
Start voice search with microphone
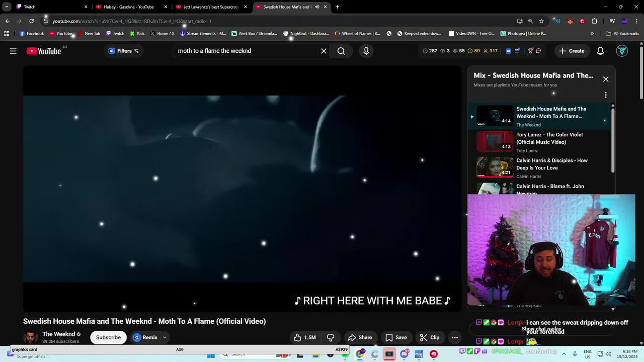366,51
